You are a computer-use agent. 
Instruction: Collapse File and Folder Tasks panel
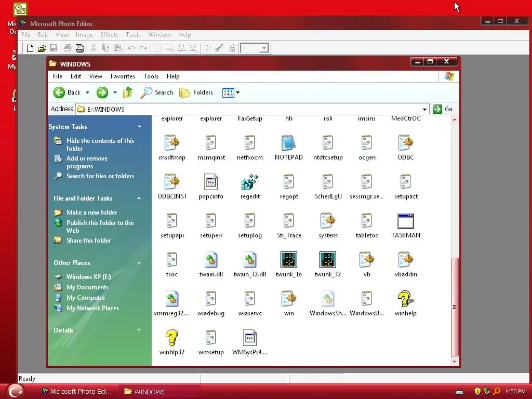tap(139, 198)
